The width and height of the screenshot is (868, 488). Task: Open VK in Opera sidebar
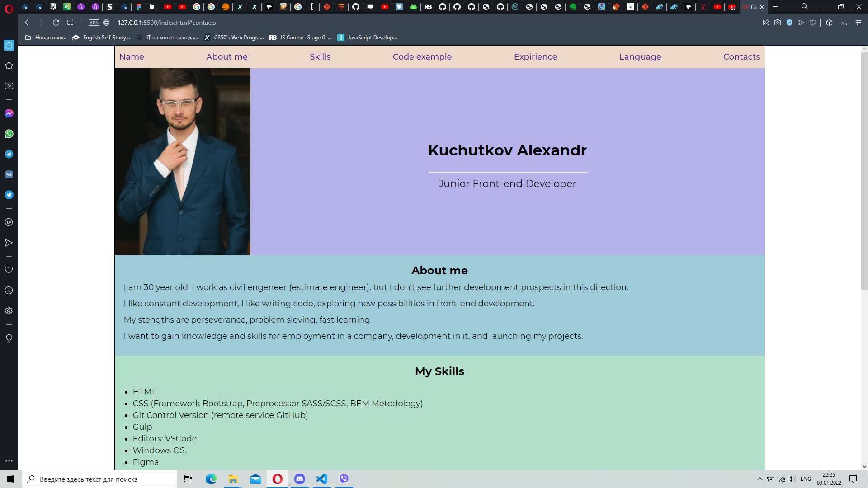coord(9,174)
